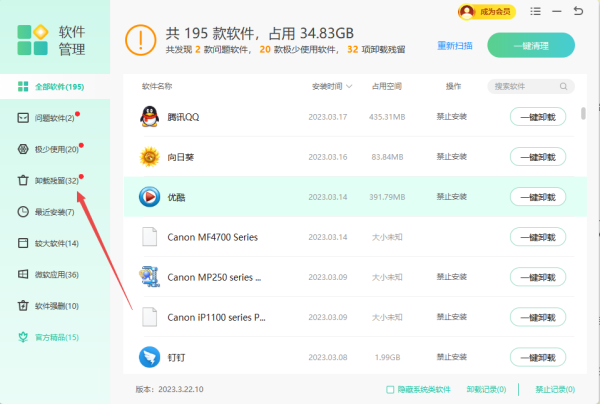Click the Canon iP1100 series file icon

149,317
